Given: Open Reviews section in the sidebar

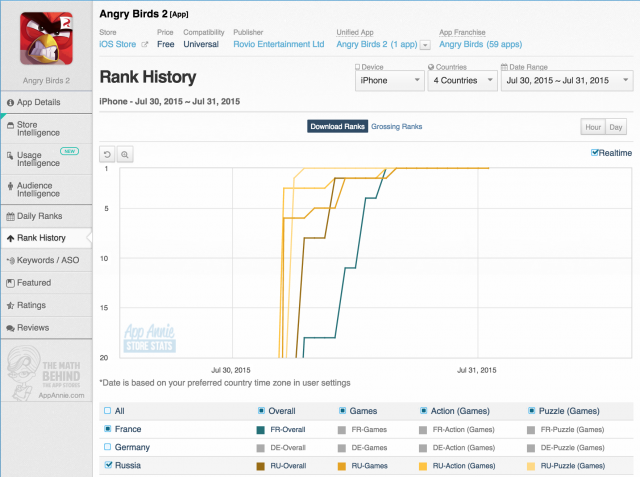Looking at the screenshot, I should coord(32,327).
